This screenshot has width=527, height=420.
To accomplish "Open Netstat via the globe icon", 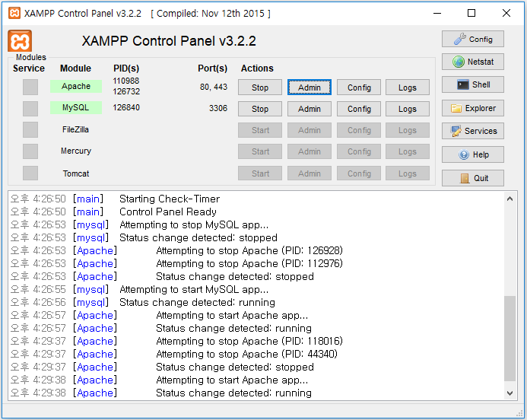I will coord(472,62).
